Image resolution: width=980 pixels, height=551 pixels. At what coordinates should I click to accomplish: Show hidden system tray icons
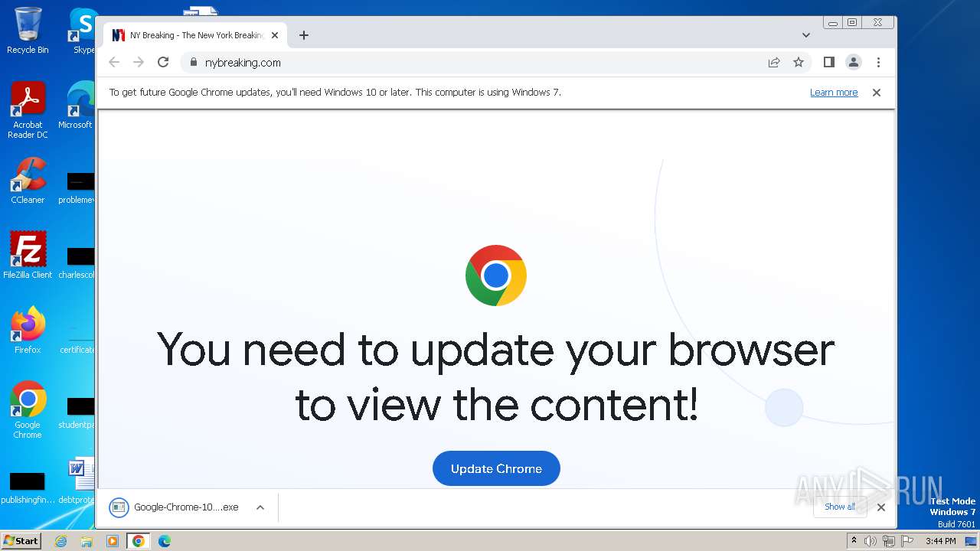click(854, 540)
